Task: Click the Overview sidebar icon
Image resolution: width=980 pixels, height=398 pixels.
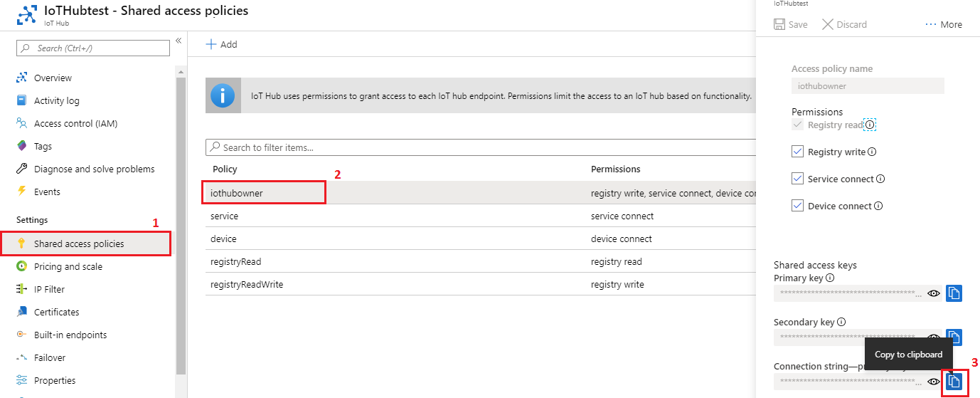Action: 21,78
